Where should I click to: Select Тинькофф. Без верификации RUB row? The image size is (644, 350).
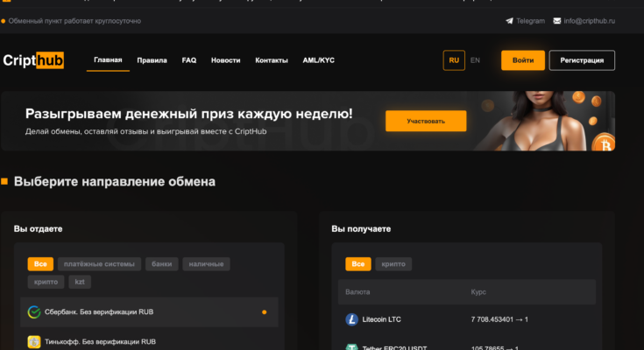149,340
